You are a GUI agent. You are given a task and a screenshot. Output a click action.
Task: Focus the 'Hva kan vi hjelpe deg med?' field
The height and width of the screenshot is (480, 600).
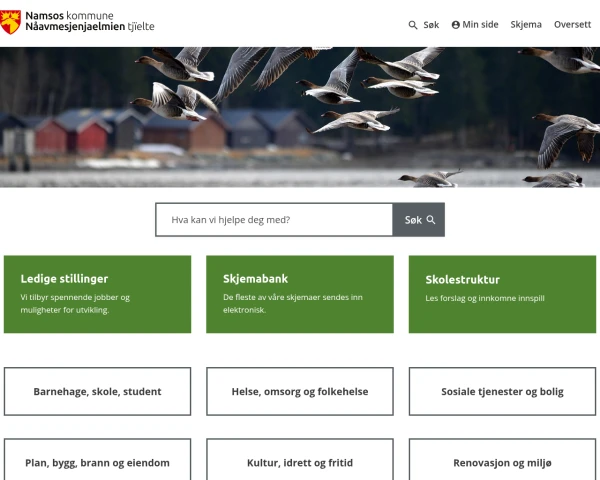click(274, 220)
